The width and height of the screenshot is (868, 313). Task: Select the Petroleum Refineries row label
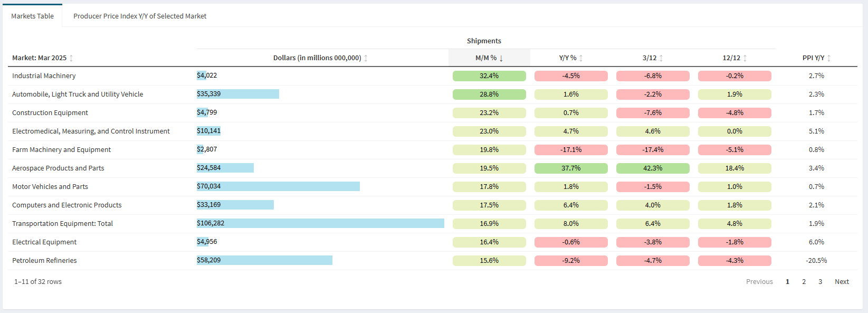point(44,261)
